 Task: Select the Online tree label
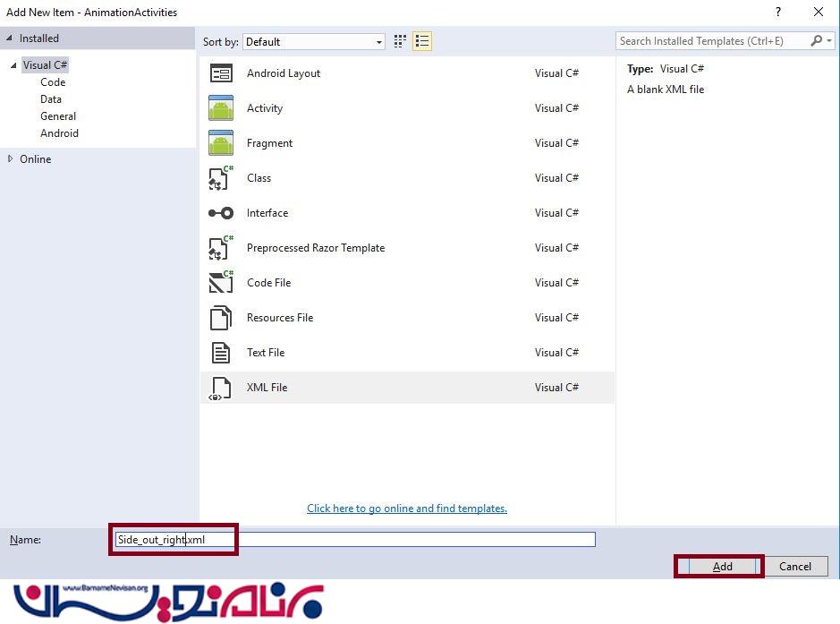pos(36,159)
